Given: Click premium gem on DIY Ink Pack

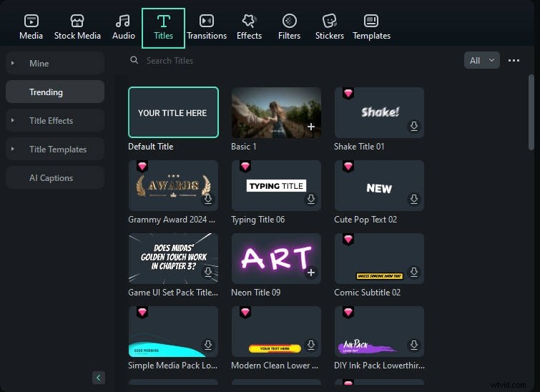Looking at the screenshot, I should 348,313.
